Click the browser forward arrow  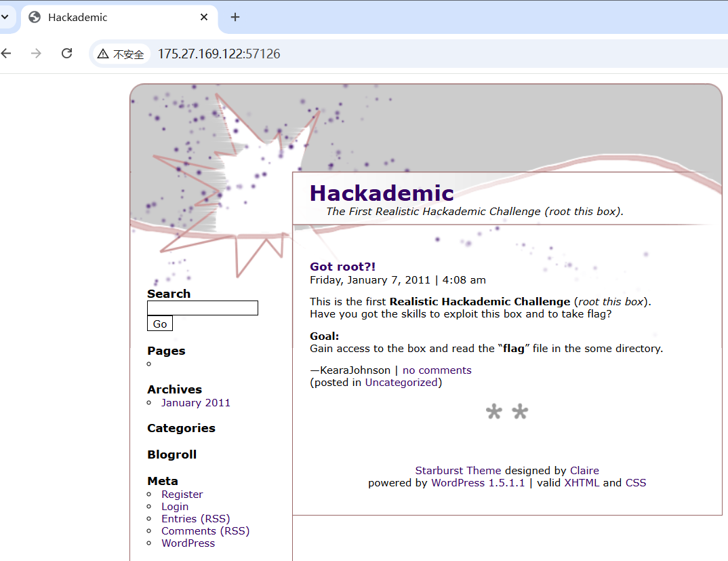[36, 54]
